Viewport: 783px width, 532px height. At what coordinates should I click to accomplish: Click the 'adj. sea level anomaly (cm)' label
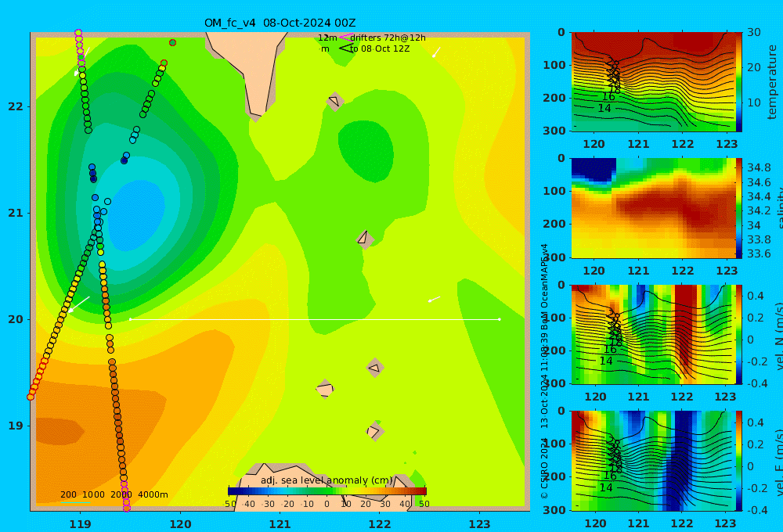pyautogui.click(x=327, y=480)
